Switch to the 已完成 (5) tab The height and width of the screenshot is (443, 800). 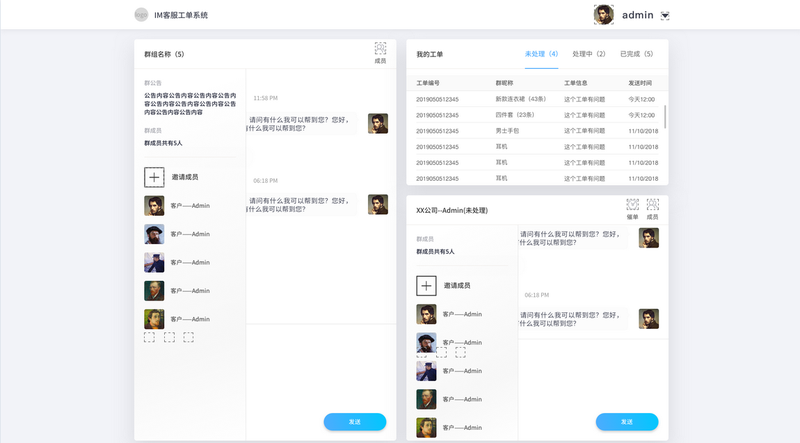click(636, 54)
